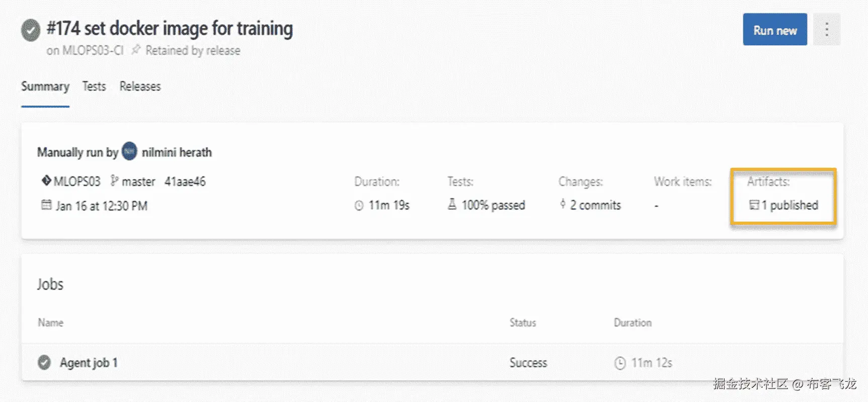Click the master branch icon
868x402 pixels.
(114, 181)
